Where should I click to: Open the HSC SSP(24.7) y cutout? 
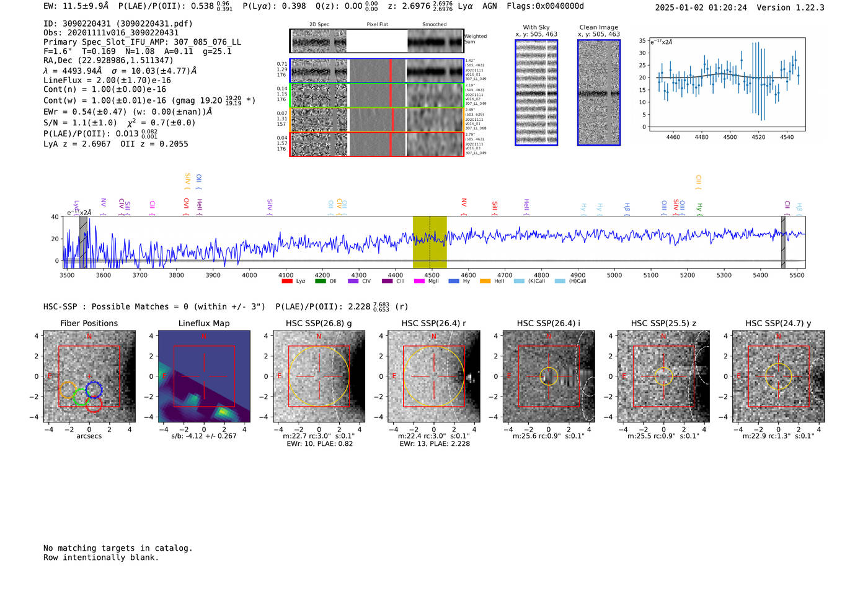tap(779, 376)
